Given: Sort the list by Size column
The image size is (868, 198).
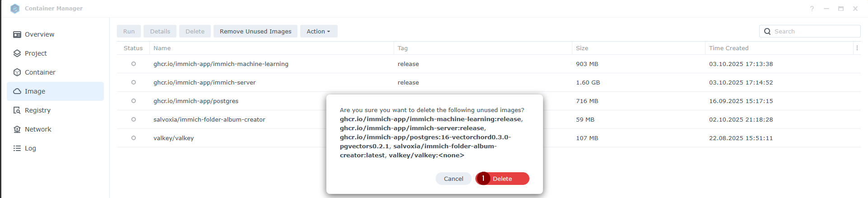Looking at the screenshot, I should point(582,48).
